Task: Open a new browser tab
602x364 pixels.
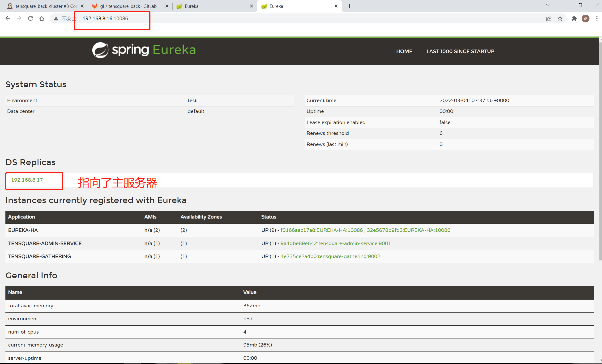Action: click(x=350, y=6)
